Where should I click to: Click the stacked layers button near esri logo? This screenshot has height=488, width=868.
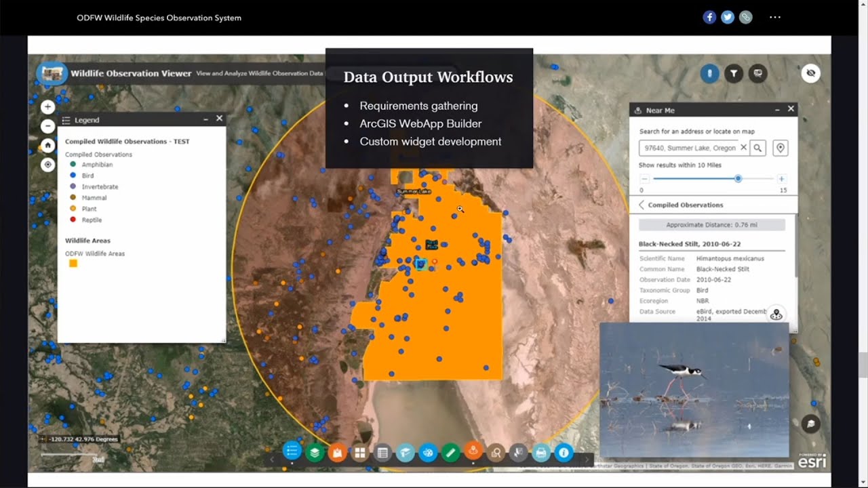click(810, 424)
